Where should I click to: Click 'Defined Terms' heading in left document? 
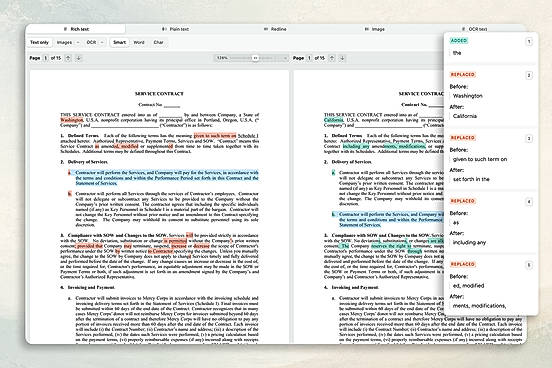83,136
